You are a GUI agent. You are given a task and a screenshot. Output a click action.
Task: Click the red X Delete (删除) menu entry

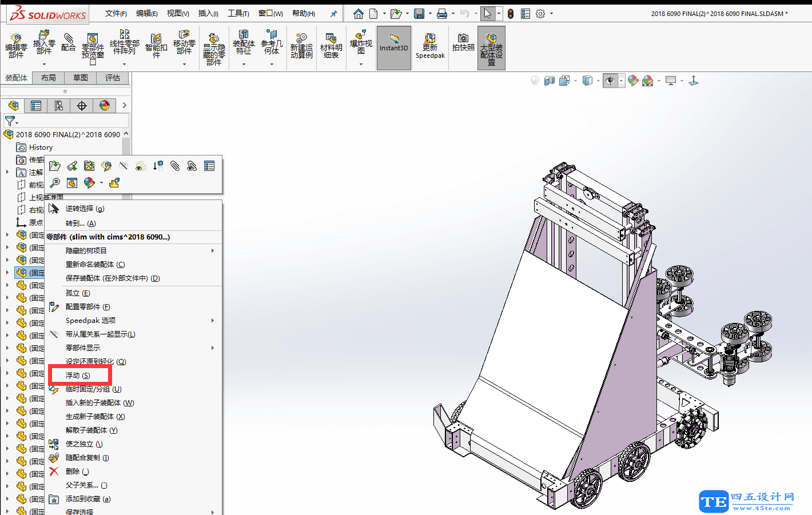[73, 472]
